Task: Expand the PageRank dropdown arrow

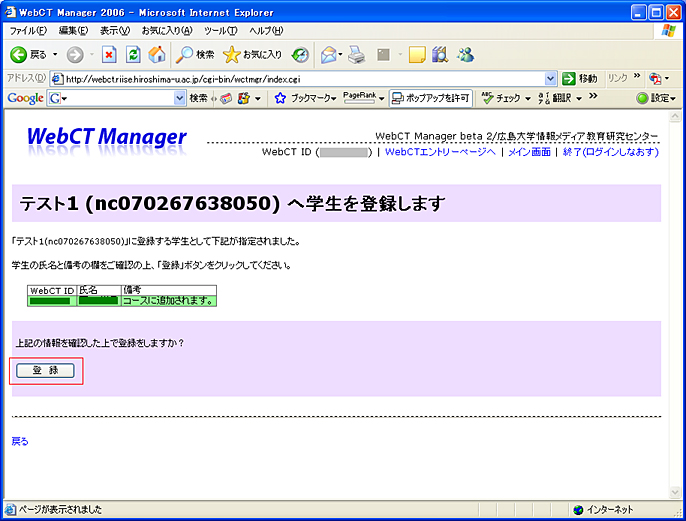Action: [382, 99]
